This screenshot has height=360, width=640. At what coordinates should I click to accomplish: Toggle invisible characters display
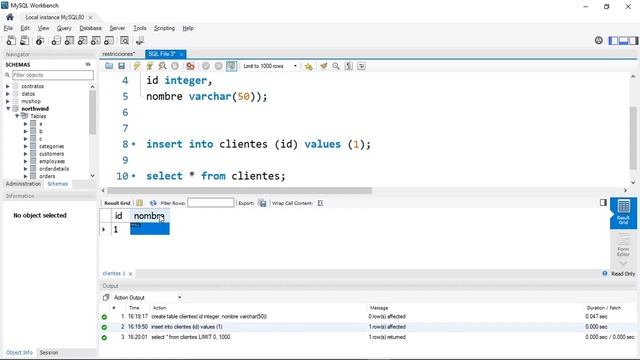pyautogui.click(x=349, y=66)
